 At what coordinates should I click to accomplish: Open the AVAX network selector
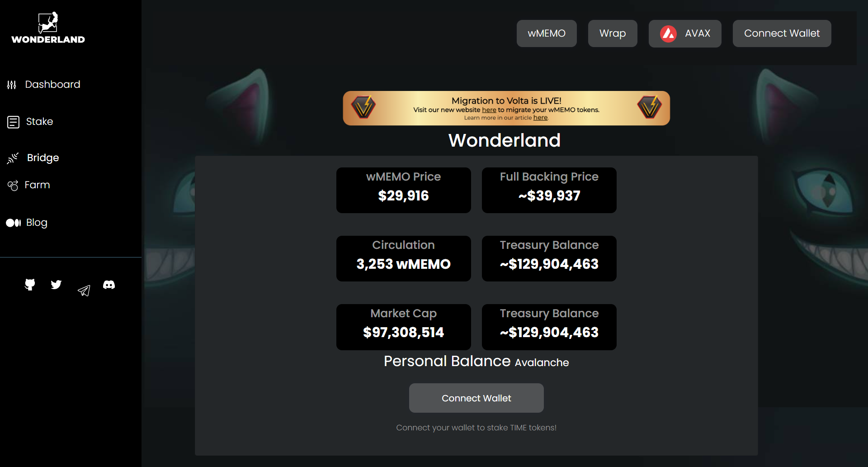pos(685,33)
